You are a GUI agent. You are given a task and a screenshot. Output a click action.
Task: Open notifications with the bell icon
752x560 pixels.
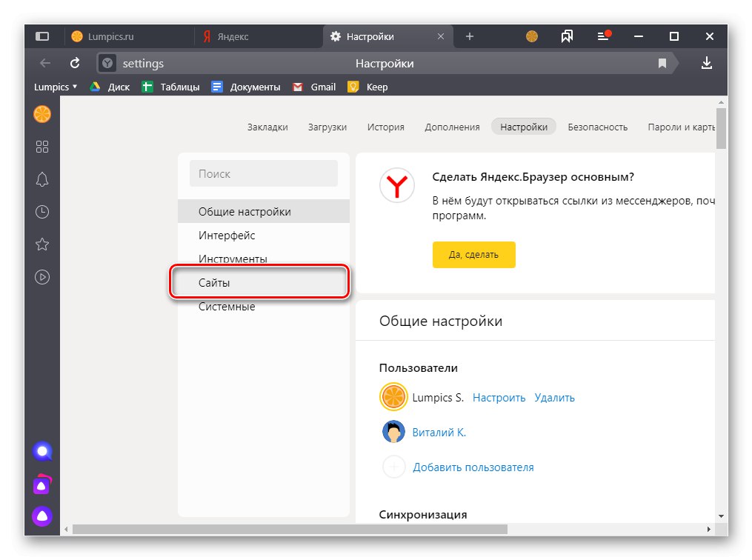[41, 179]
